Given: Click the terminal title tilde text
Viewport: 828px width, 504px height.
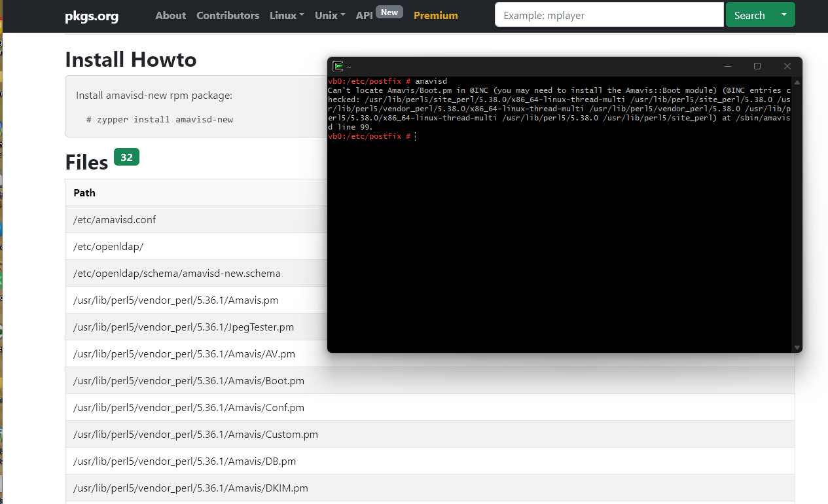Looking at the screenshot, I should 349,67.
